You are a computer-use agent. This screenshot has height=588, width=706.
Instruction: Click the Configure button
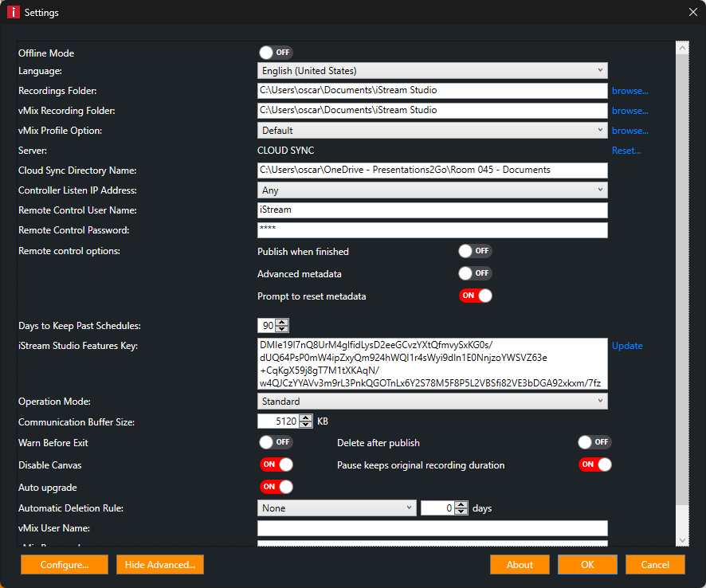click(x=65, y=565)
